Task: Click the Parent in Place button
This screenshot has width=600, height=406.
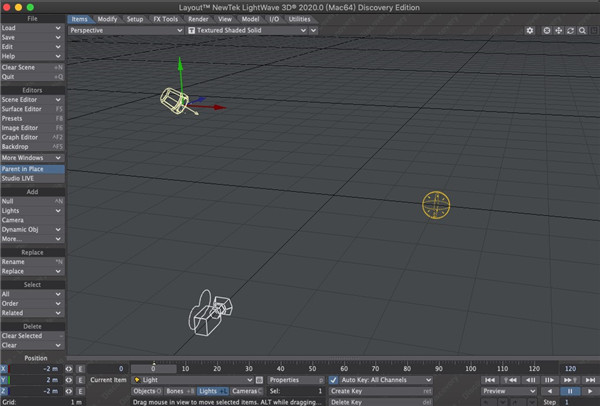Action: (32, 169)
